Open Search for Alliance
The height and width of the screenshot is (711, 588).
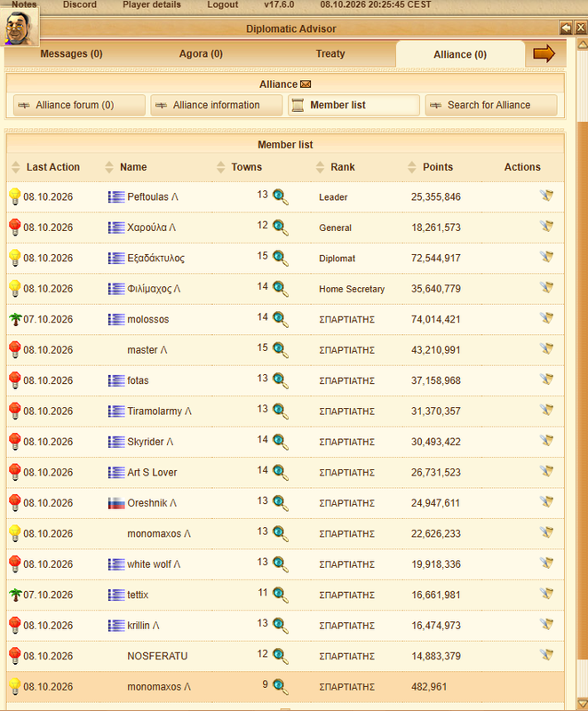[491, 105]
